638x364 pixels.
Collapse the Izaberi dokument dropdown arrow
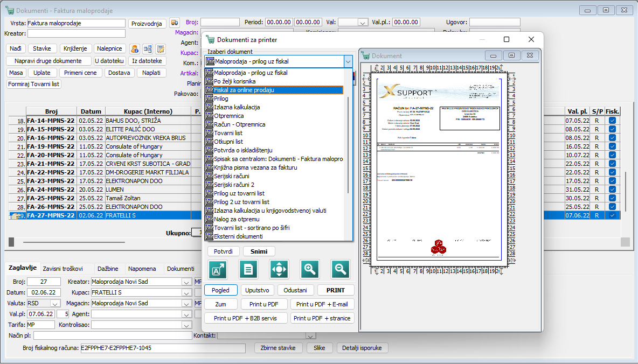(x=348, y=61)
